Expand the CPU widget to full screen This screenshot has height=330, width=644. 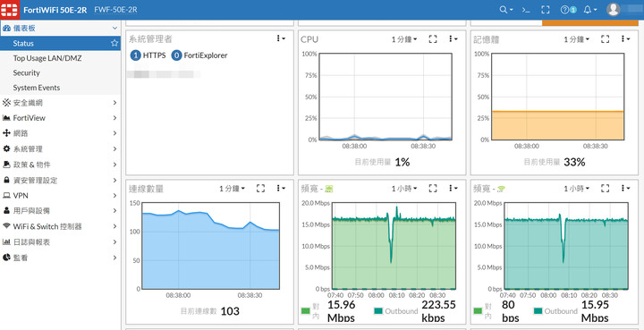[433, 39]
